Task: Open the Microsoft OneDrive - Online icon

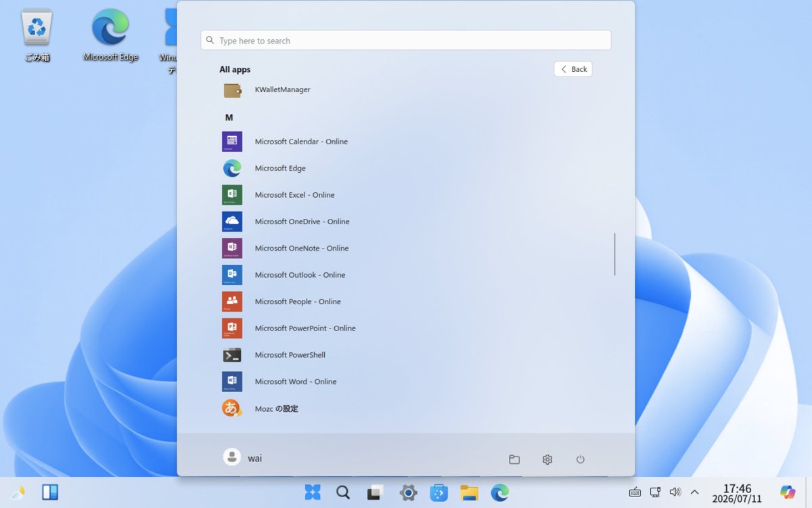Action: (232, 221)
